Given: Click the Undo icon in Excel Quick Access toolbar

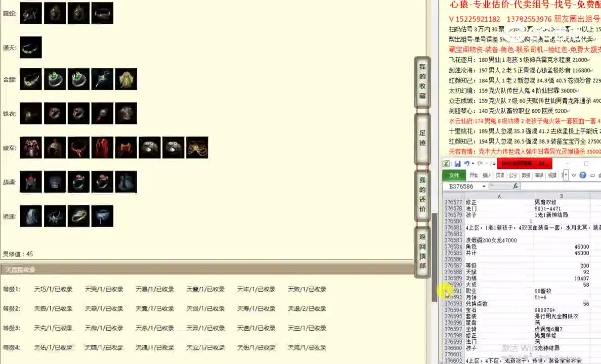Looking at the screenshot, I should click(x=466, y=163).
